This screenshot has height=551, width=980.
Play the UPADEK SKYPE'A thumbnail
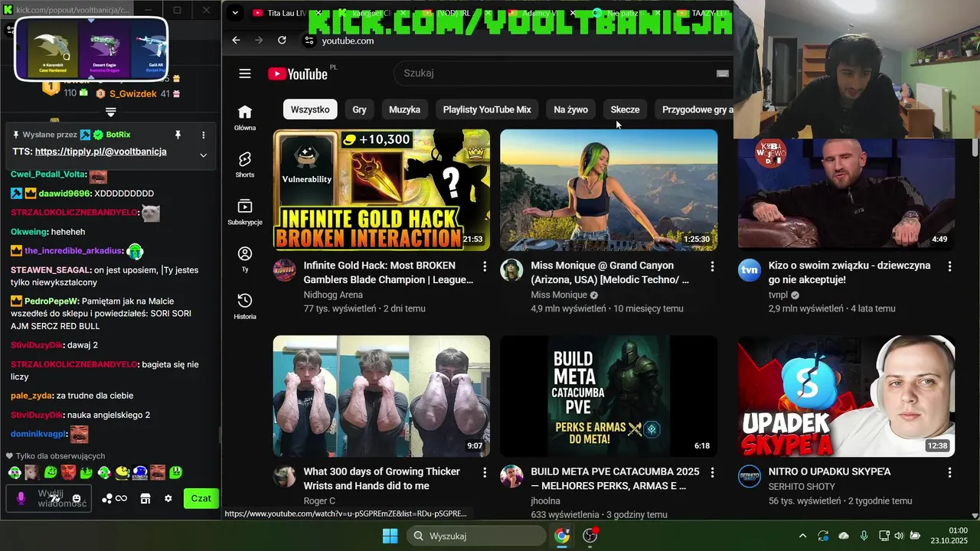point(846,396)
